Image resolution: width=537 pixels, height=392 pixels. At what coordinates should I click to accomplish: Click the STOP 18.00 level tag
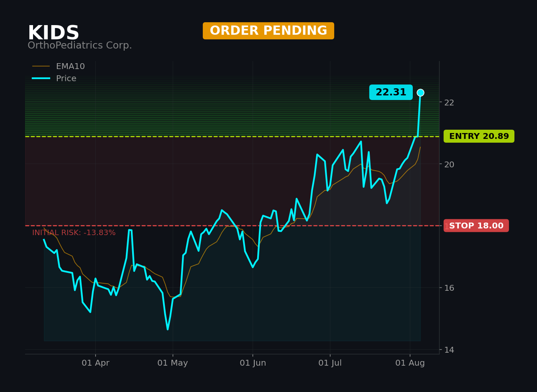(476, 226)
